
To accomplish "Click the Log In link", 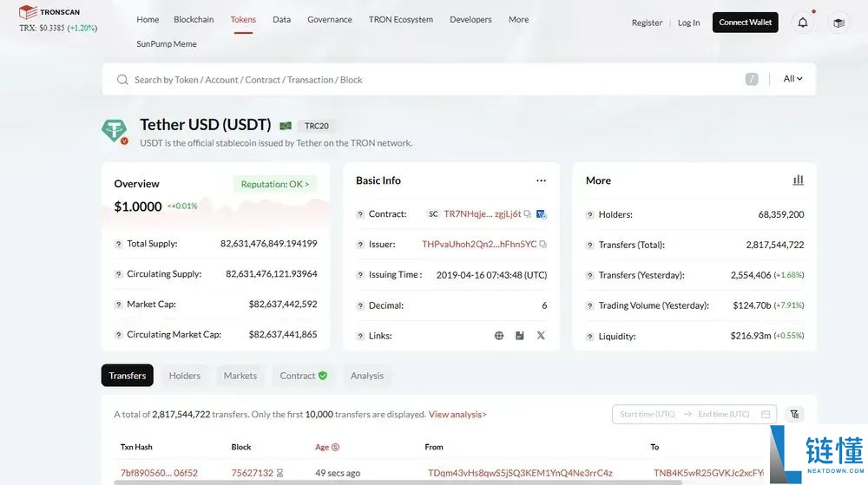I will pyautogui.click(x=688, y=23).
